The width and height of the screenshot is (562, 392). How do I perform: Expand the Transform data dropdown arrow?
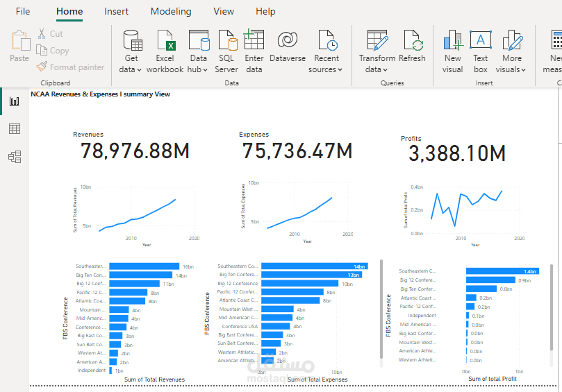pos(385,70)
